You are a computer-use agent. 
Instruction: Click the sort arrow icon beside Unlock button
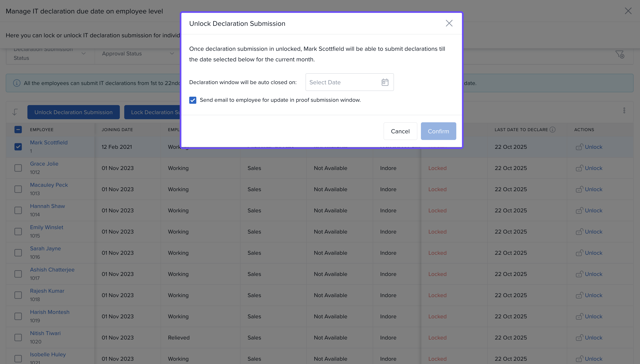click(15, 112)
